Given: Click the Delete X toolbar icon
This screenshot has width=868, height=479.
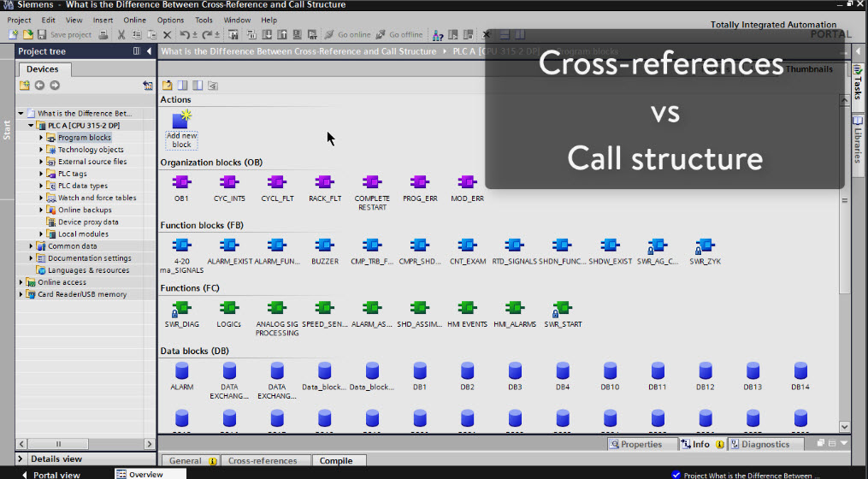Looking at the screenshot, I should coord(167,34).
